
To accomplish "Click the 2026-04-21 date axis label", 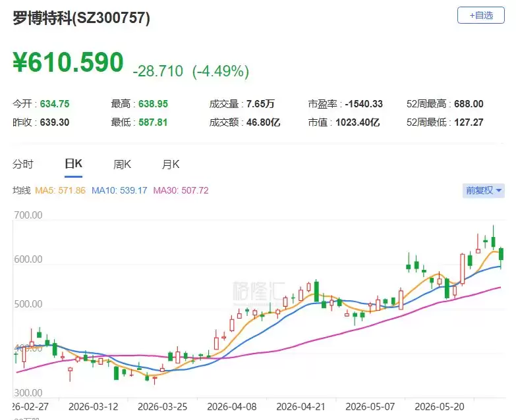I will 301,407.
